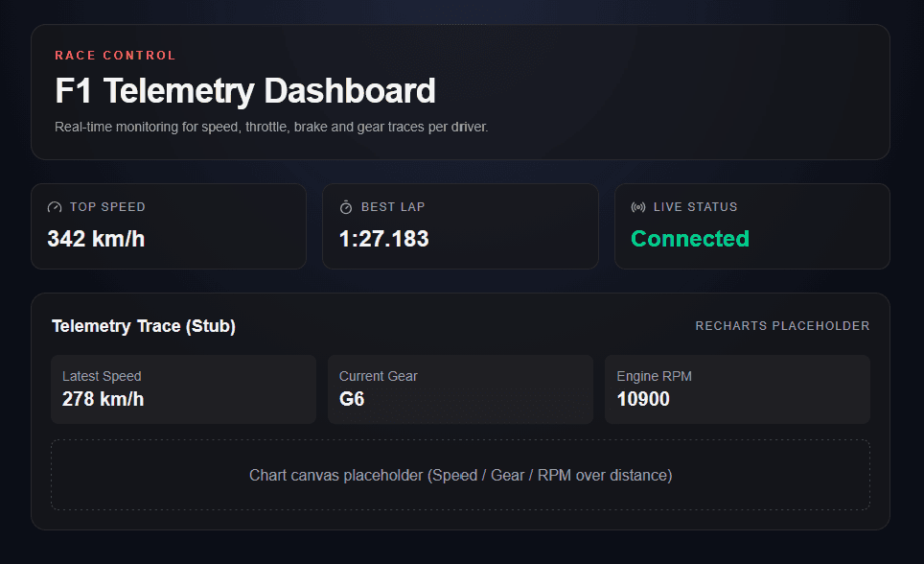Open the LIVE STATUS card
924x564 pixels.
751,226
